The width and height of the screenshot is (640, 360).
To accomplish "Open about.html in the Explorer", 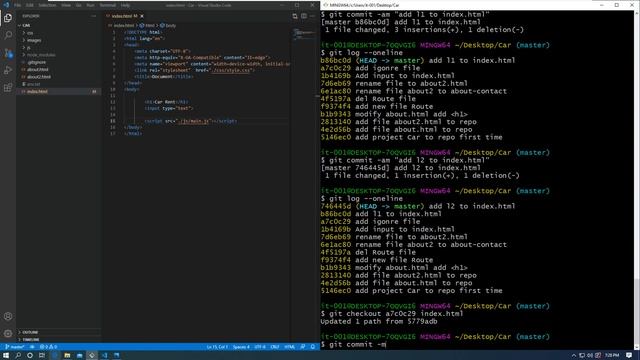I will pyautogui.click(x=37, y=70).
